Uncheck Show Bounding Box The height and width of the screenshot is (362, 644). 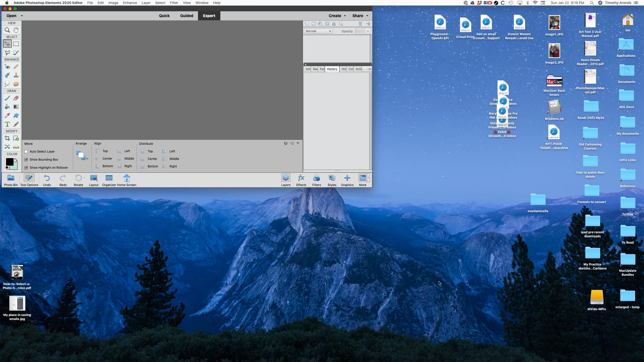pyautogui.click(x=26, y=160)
